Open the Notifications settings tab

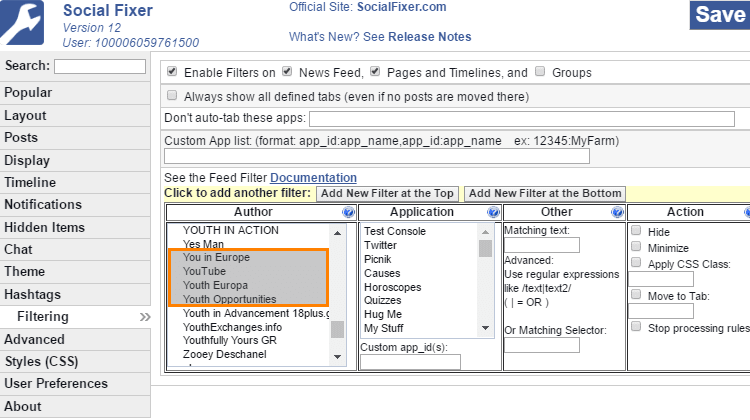coord(75,205)
